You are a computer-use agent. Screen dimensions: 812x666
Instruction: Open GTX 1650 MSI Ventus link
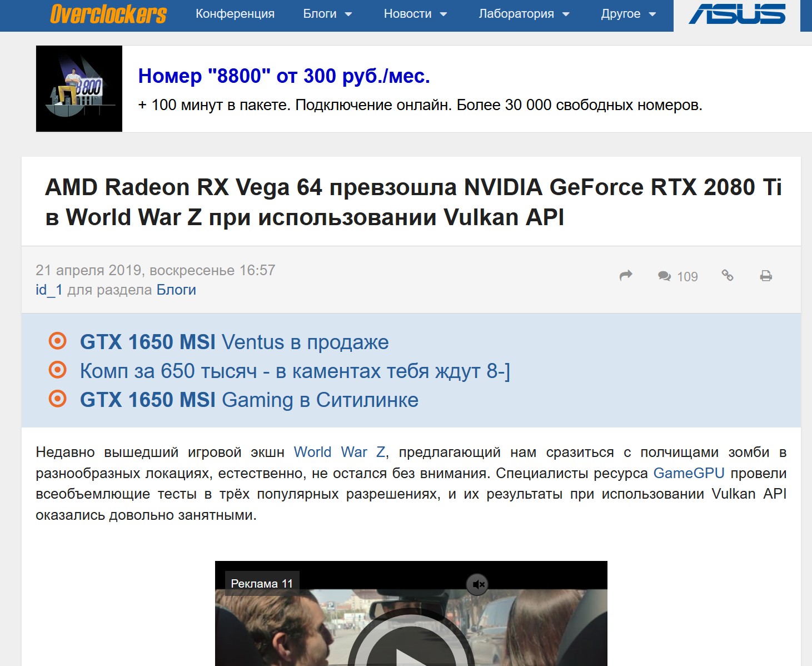pyautogui.click(x=234, y=342)
